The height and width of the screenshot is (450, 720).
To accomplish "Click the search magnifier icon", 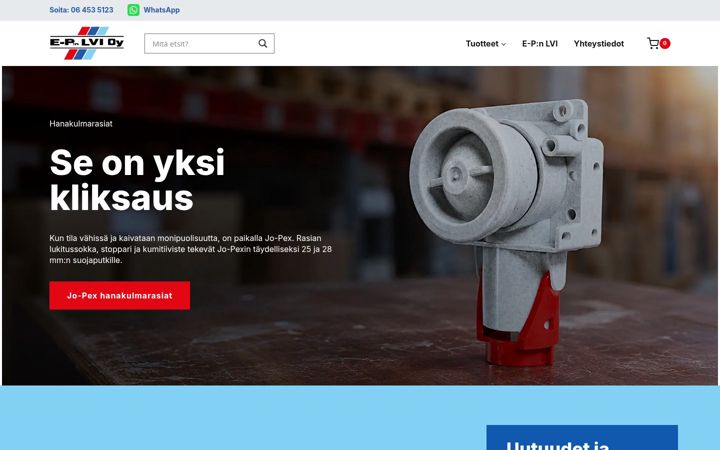I will (263, 44).
